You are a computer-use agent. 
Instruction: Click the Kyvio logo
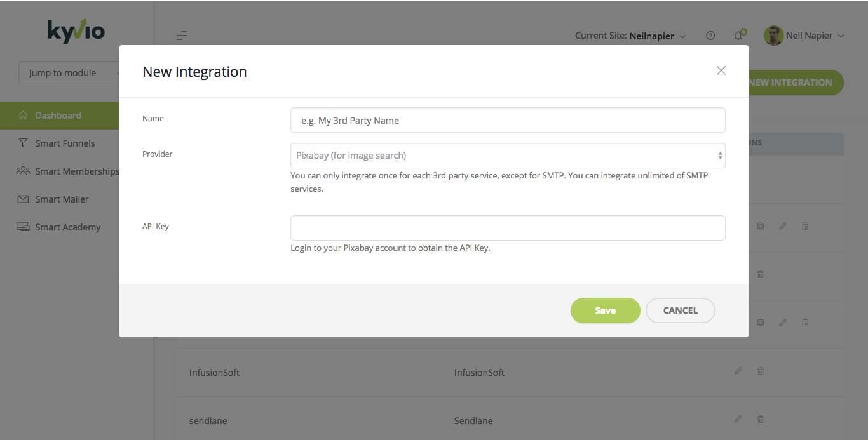point(76,31)
